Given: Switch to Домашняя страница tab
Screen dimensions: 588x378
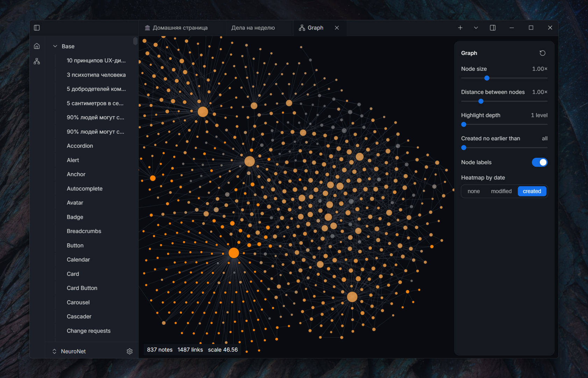Looking at the screenshot, I should (176, 28).
